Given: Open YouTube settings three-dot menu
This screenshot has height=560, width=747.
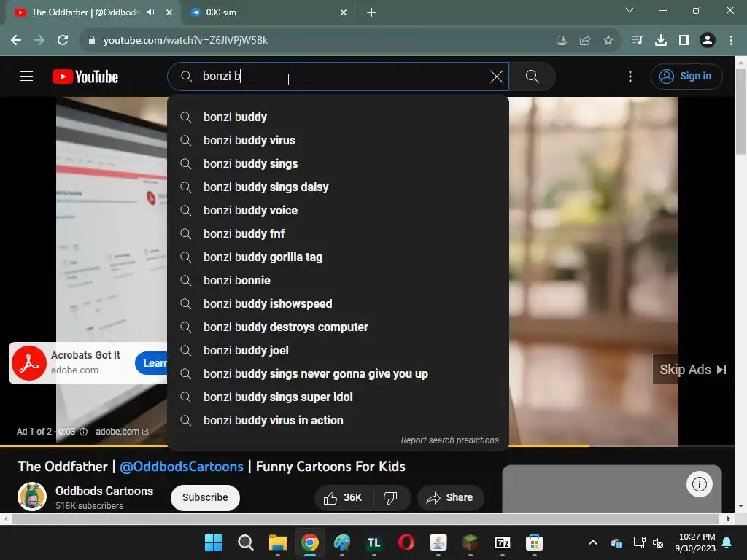Looking at the screenshot, I should [x=630, y=77].
